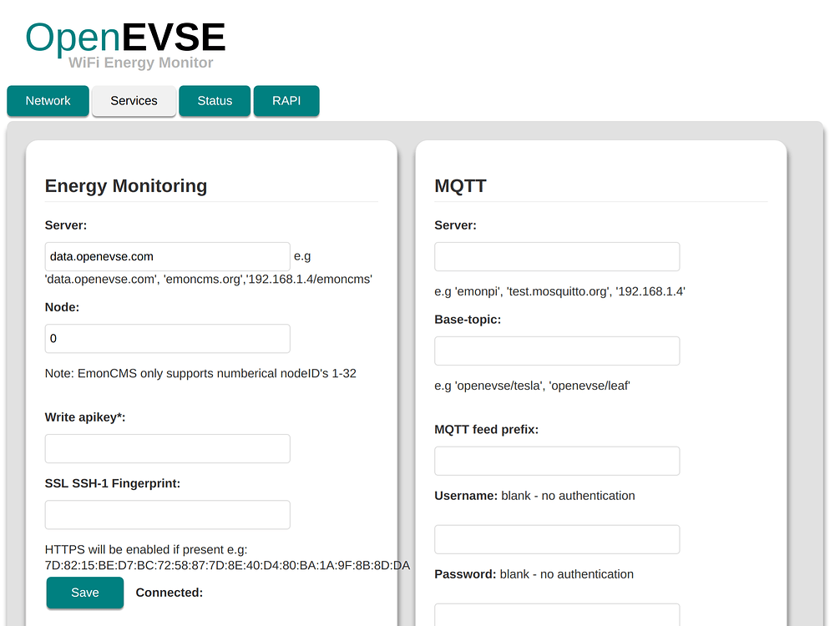Click the MQTT feed prefix field
The width and height of the screenshot is (840, 626).
(x=556, y=461)
